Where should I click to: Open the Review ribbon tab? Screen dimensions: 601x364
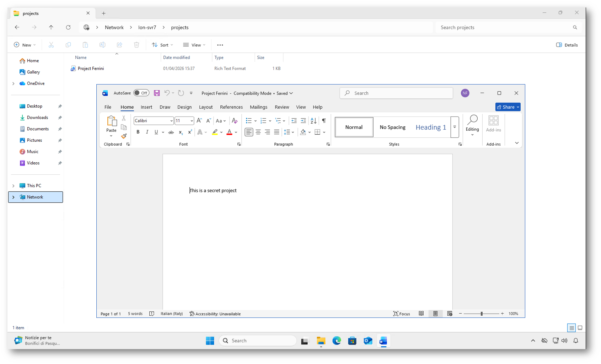point(281,107)
